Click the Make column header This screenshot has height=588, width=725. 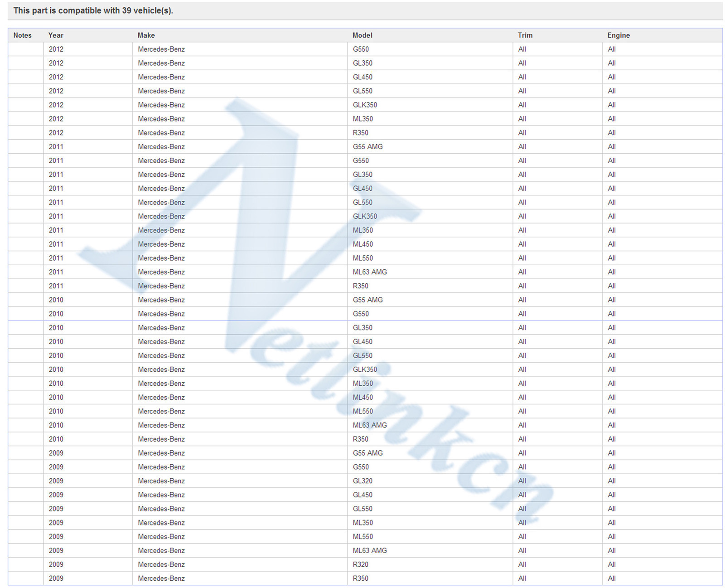(x=146, y=35)
